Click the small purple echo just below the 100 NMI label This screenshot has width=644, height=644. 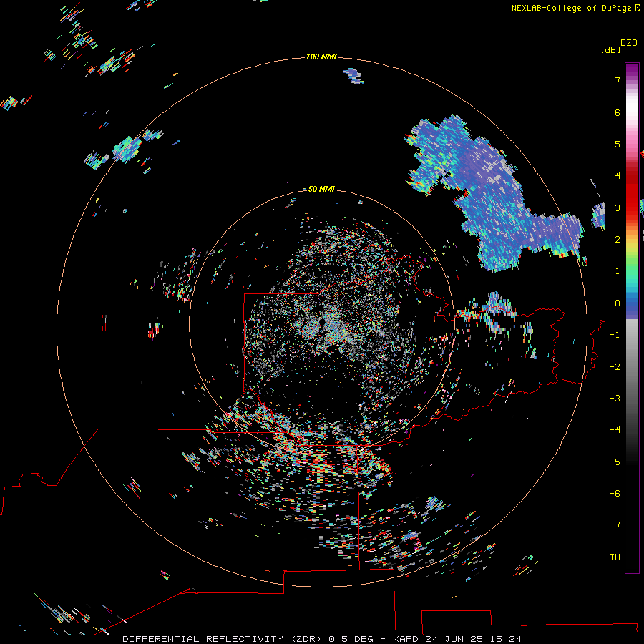pyautogui.click(x=353, y=77)
